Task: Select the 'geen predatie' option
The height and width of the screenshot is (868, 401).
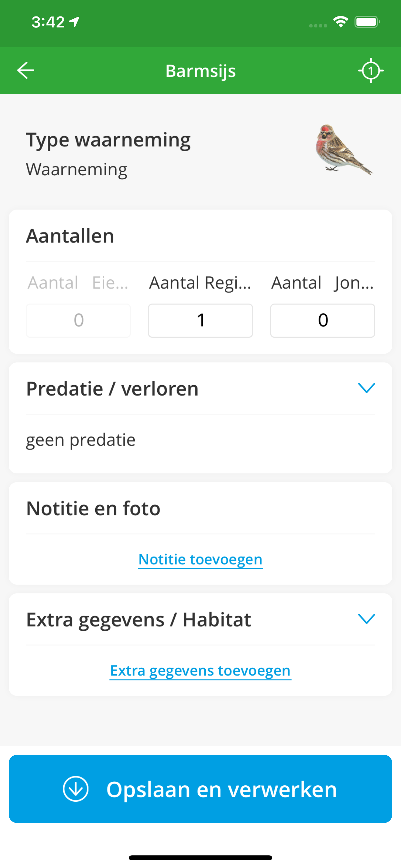Action: click(x=81, y=440)
